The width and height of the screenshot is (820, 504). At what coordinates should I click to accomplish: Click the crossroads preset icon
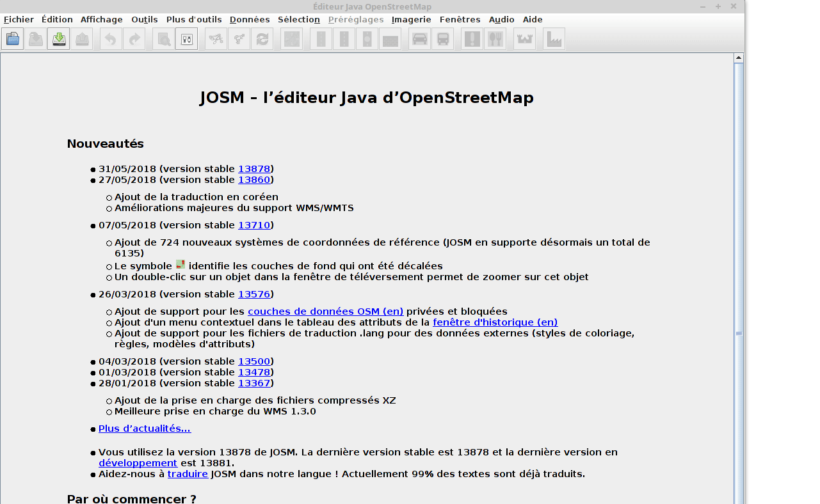[x=291, y=39]
